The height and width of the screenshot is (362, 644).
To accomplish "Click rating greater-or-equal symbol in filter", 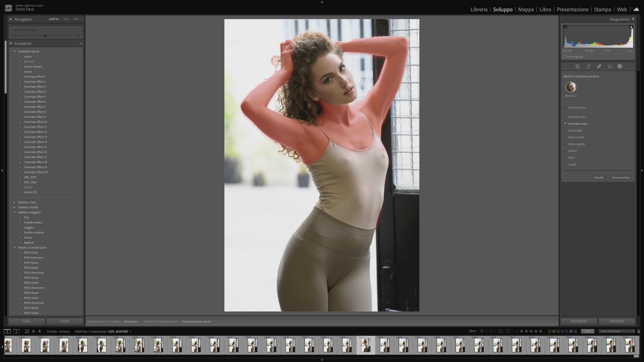I will (517, 331).
